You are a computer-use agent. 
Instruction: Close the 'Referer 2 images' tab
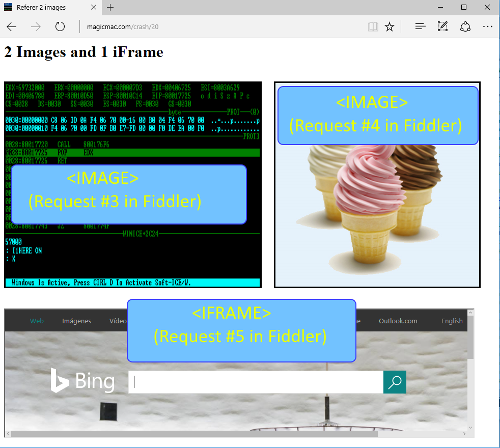pyautogui.click(x=94, y=8)
